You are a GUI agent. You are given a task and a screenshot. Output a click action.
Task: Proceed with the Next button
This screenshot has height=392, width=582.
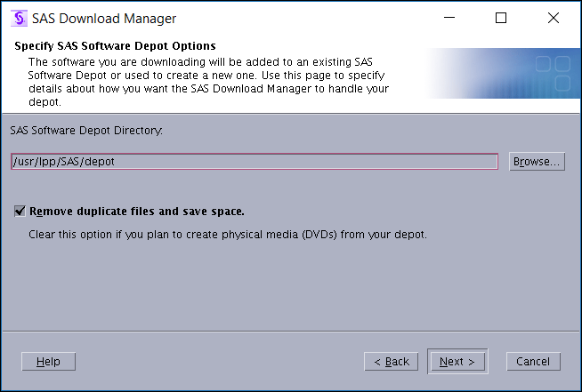(457, 362)
